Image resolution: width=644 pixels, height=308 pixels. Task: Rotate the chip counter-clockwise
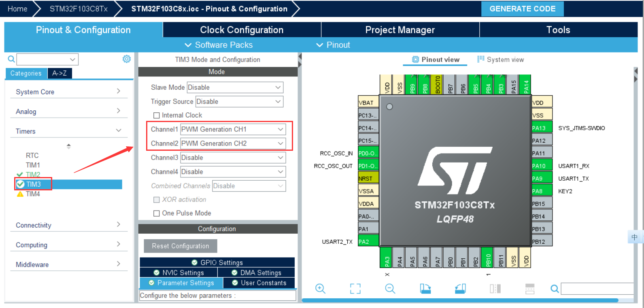(460, 289)
